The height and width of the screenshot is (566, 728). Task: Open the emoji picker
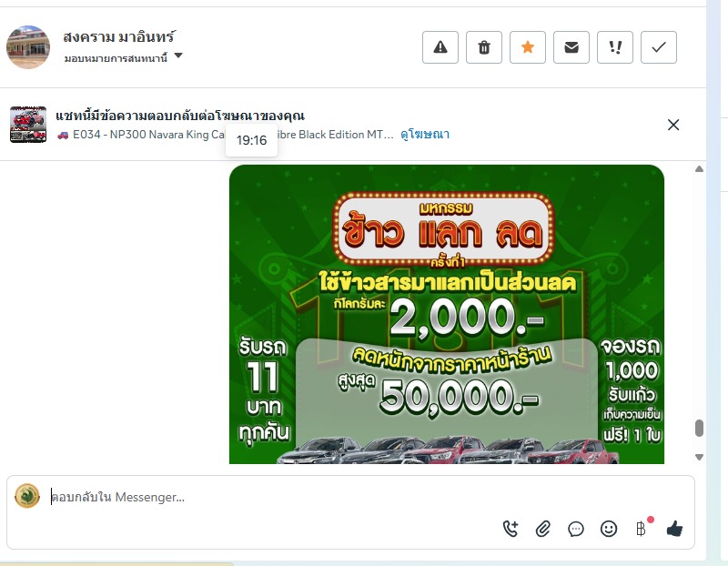coord(609,529)
